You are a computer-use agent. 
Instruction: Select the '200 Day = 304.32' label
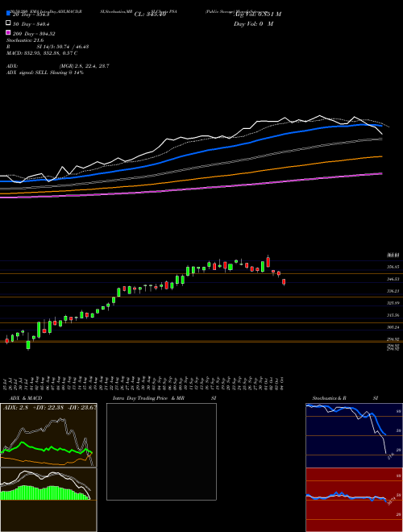(x=34, y=34)
